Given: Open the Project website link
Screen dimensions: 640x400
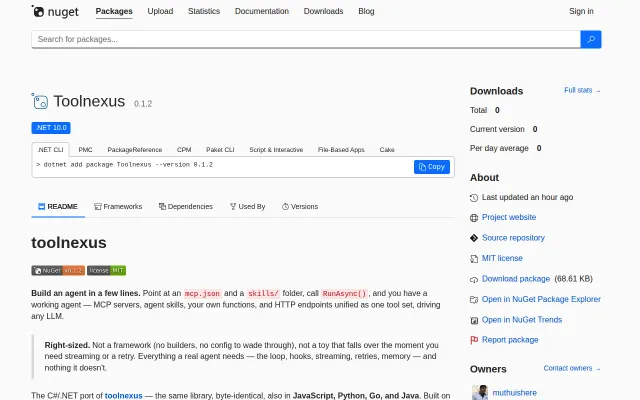Looking at the screenshot, I should [509, 218].
